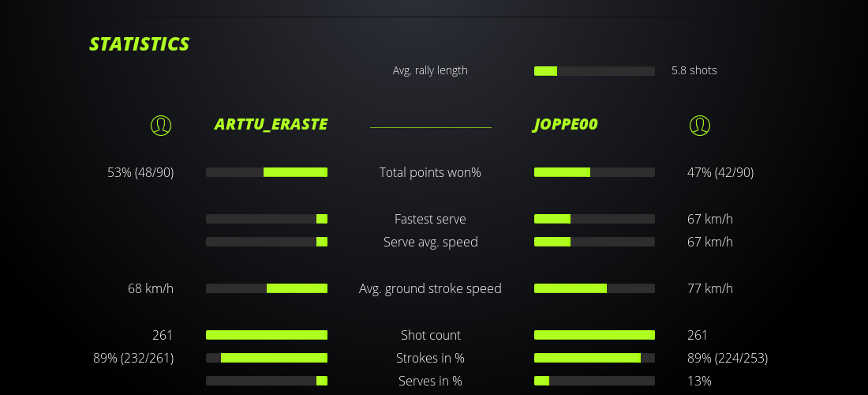Click JOPPE00's Total points won bar
This screenshot has width=868, height=395.
pos(594,172)
